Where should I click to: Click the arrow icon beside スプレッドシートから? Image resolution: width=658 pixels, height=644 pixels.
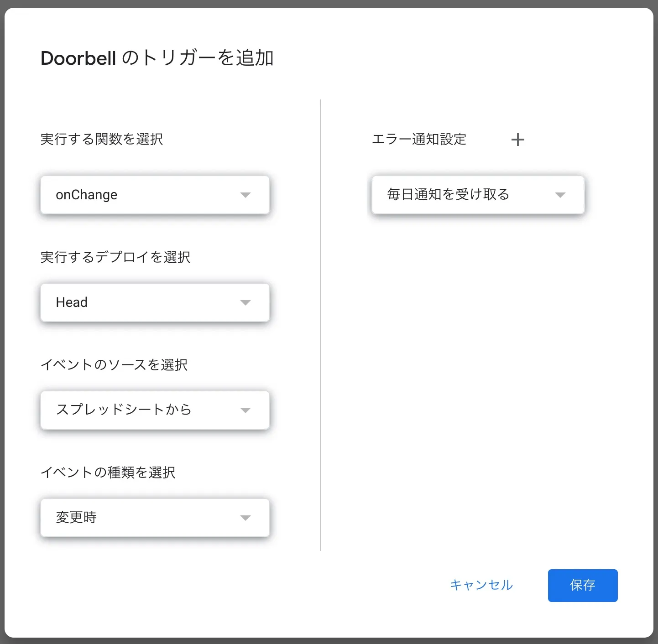click(245, 410)
